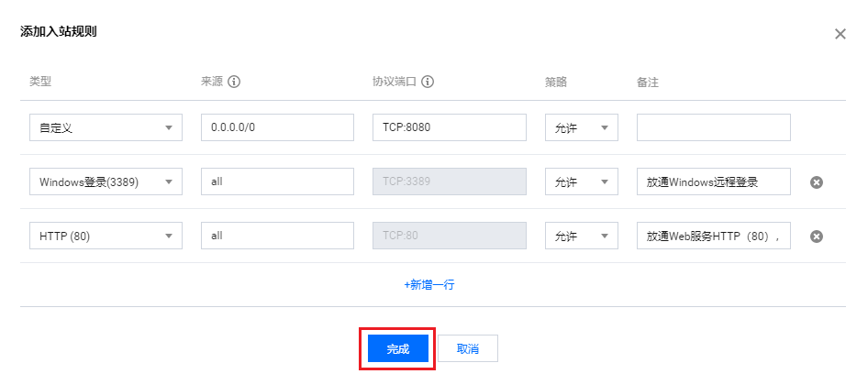Open 允许 policy dropdown in first row

tap(581, 127)
